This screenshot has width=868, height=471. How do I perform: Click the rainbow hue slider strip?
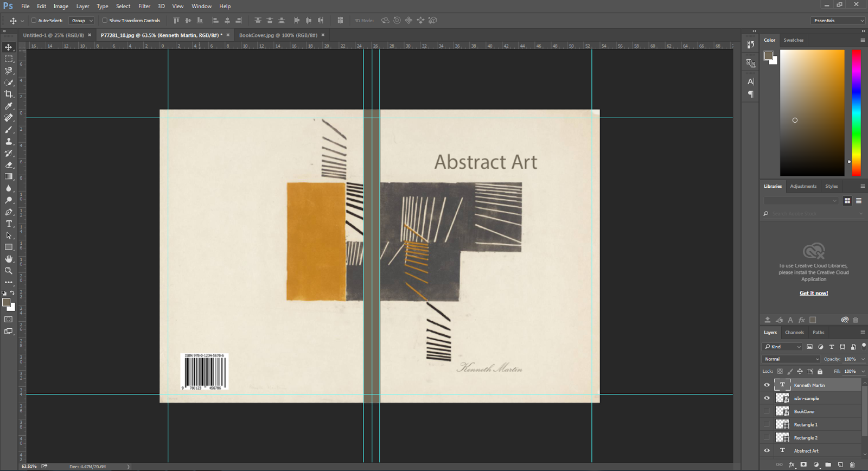coord(856,113)
